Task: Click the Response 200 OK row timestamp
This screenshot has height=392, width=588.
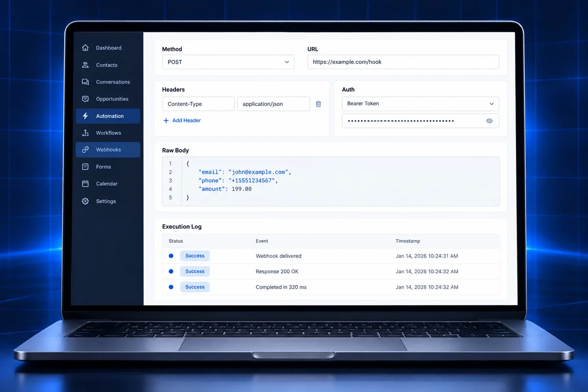Action: point(427,271)
